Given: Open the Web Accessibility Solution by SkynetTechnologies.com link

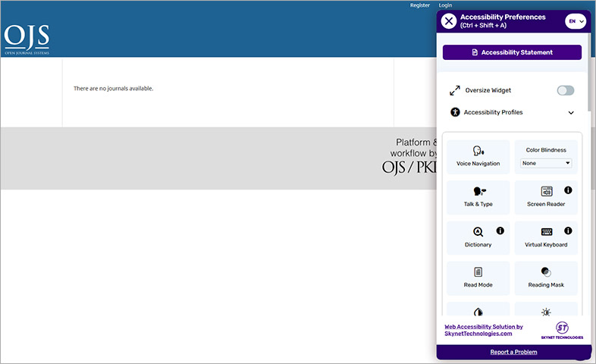Looking at the screenshot, I should point(484,330).
